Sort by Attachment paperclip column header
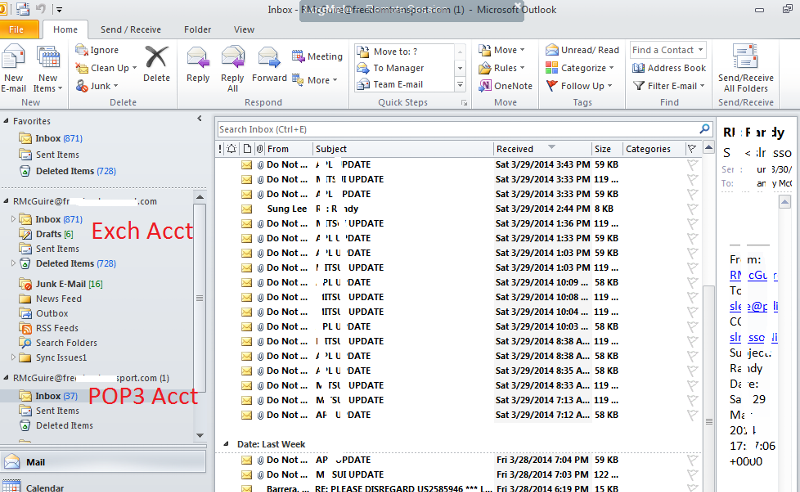Viewport: 800px width, 492px height. click(260, 149)
